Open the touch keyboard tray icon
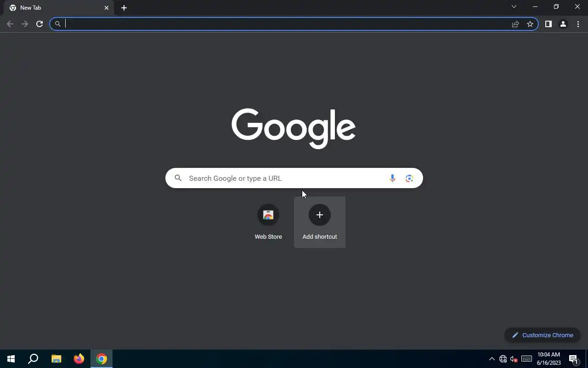This screenshot has width=588, height=368. click(x=526, y=359)
